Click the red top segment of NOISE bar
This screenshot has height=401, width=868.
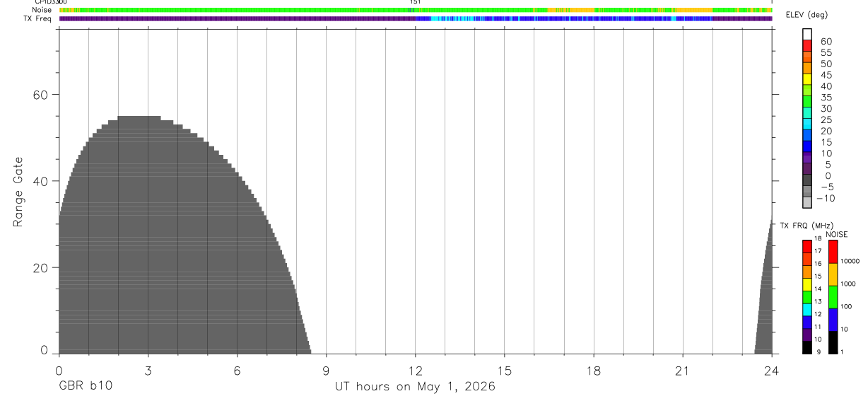833,252
